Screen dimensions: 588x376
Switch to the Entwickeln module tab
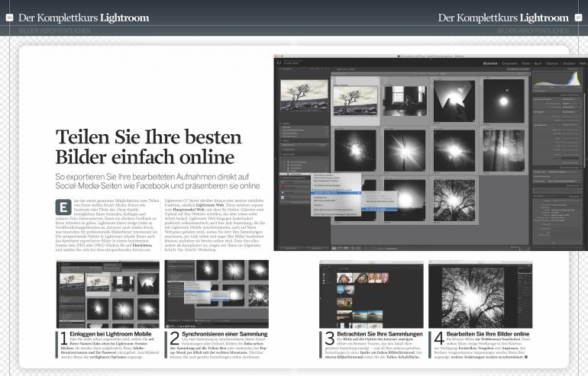point(510,63)
